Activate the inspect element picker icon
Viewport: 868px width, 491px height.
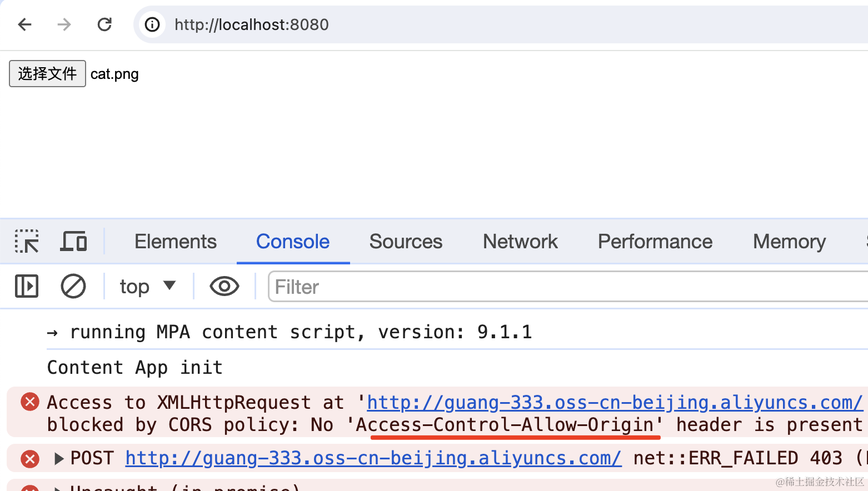click(x=27, y=241)
